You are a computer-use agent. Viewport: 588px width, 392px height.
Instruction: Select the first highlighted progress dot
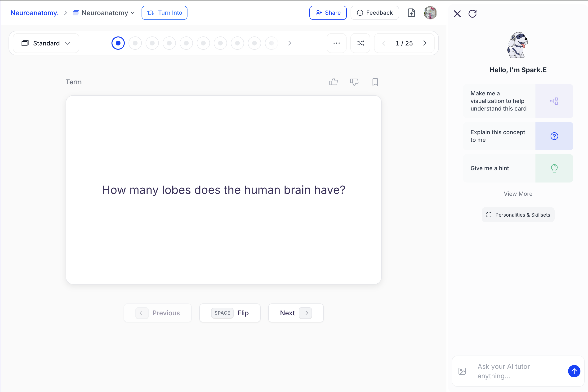(118, 43)
